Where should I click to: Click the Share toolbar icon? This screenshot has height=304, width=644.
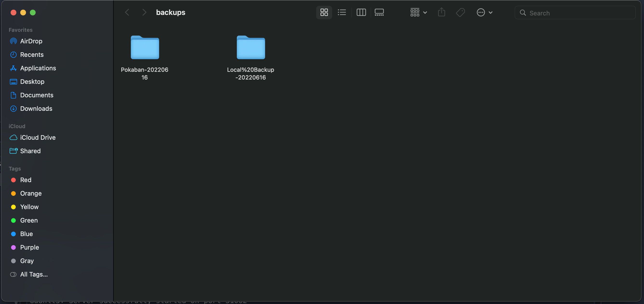tap(441, 12)
